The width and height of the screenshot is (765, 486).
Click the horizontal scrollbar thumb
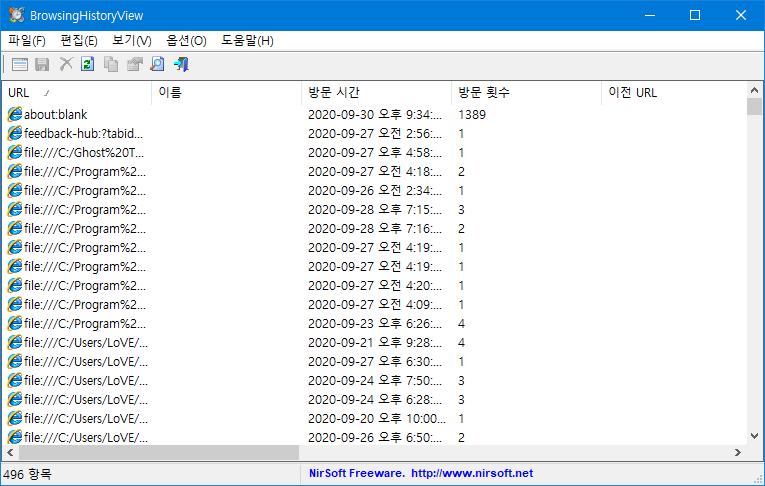click(x=159, y=452)
